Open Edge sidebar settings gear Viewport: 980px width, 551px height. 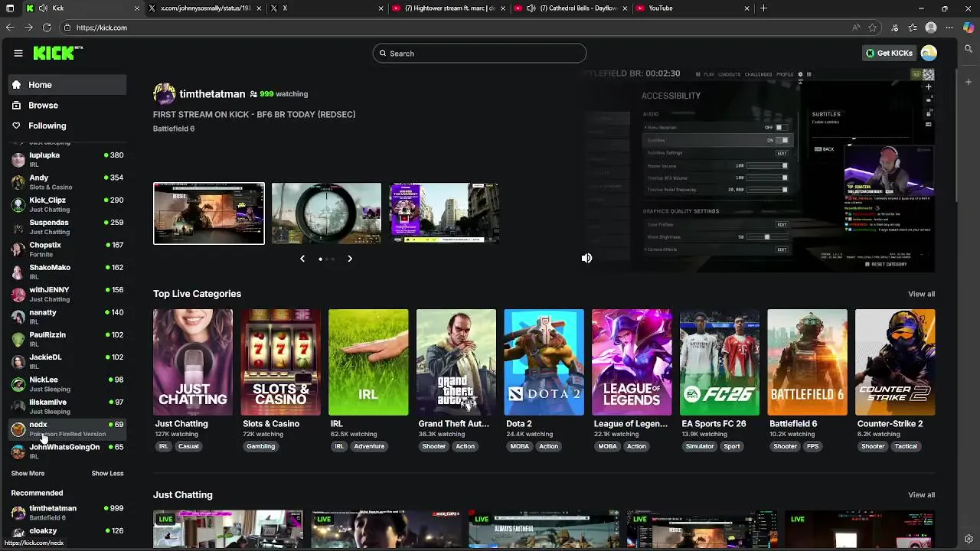click(x=969, y=539)
